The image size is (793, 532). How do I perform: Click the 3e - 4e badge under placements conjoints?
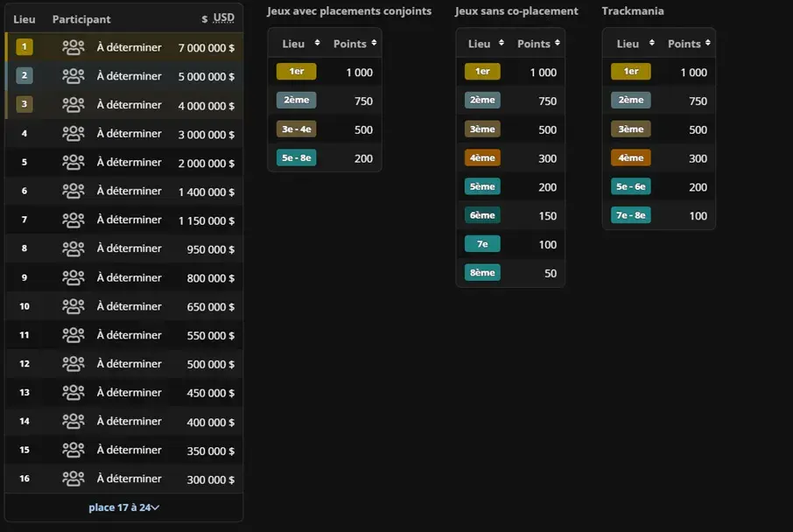coord(297,129)
